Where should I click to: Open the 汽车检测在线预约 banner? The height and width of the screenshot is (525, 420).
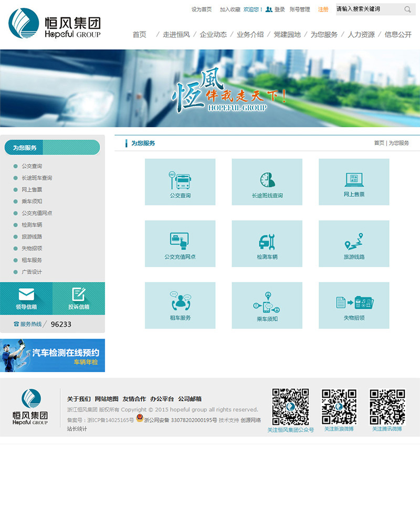[52, 355]
